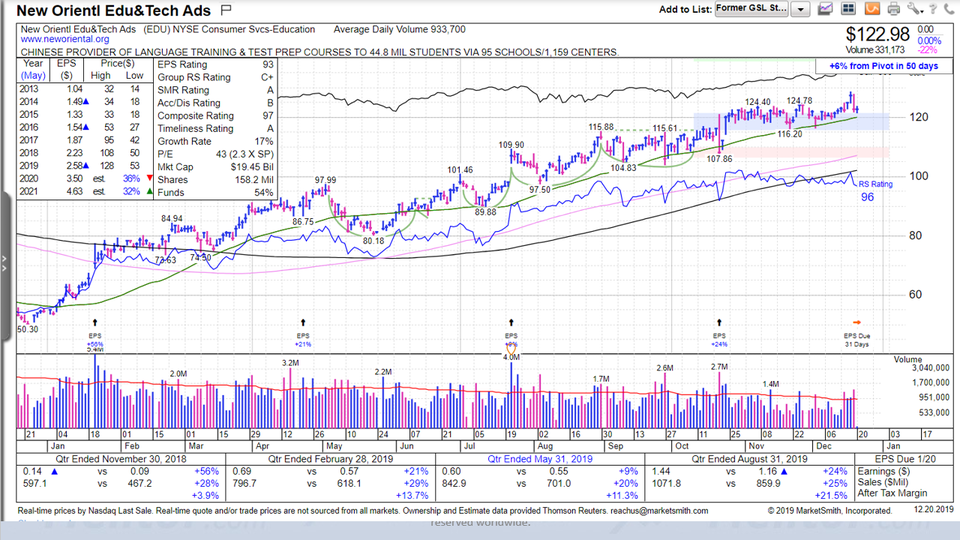Click the 'After Tax Margin' label
Screen dimensions: 960x540
(x=892, y=493)
